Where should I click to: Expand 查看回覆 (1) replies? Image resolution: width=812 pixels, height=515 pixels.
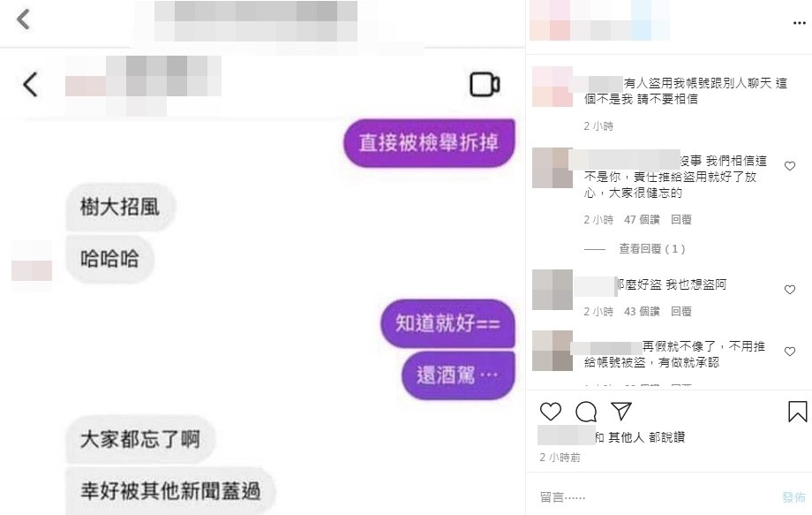click(x=652, y=249)
